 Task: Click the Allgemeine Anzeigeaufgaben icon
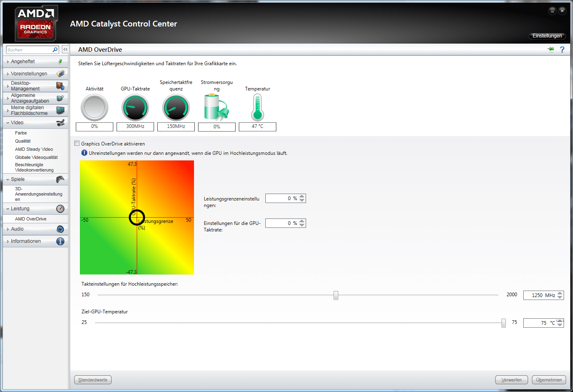point(60,98)
